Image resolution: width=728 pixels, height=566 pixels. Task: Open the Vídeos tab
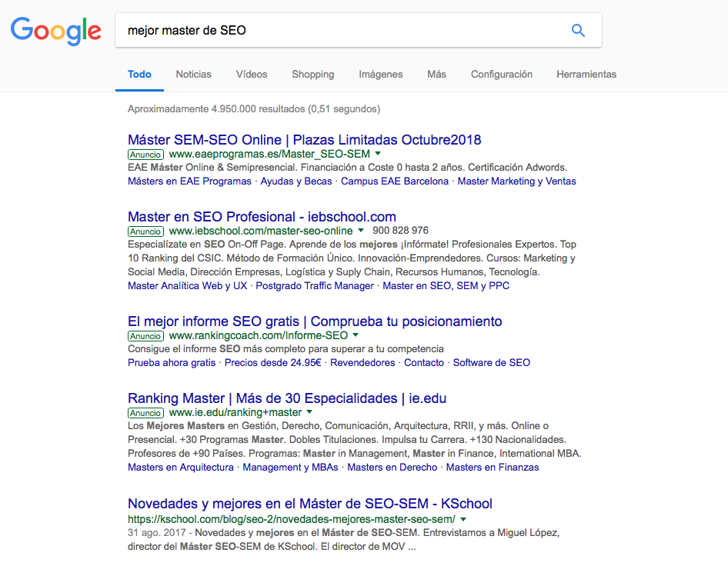[x=252, y=75]
